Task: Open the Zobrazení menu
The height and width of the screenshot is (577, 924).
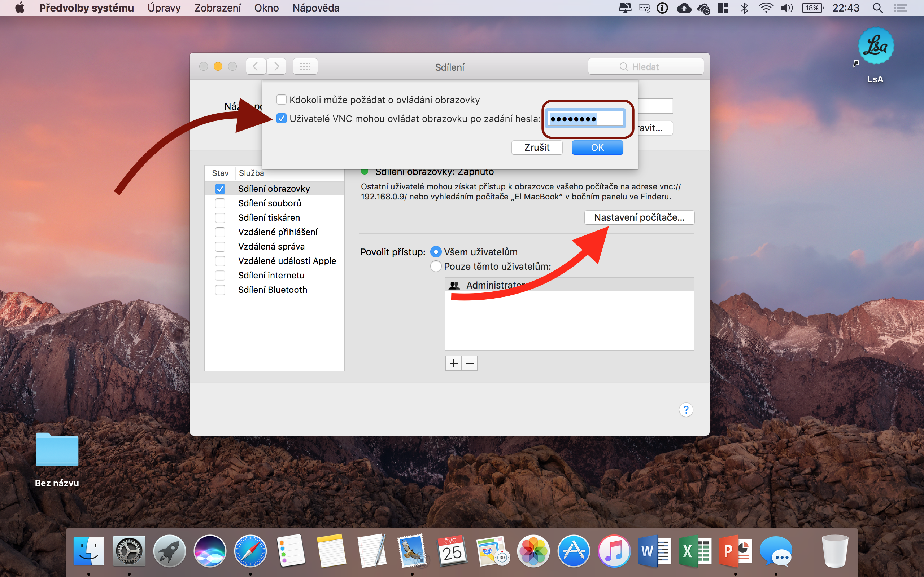Action: click(x=217, y=8)
